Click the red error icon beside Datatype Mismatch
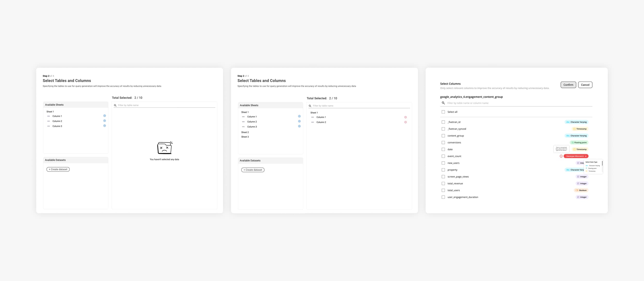This screenshot has height=281, width=644. pyautogui.click(x=561, y=156)
